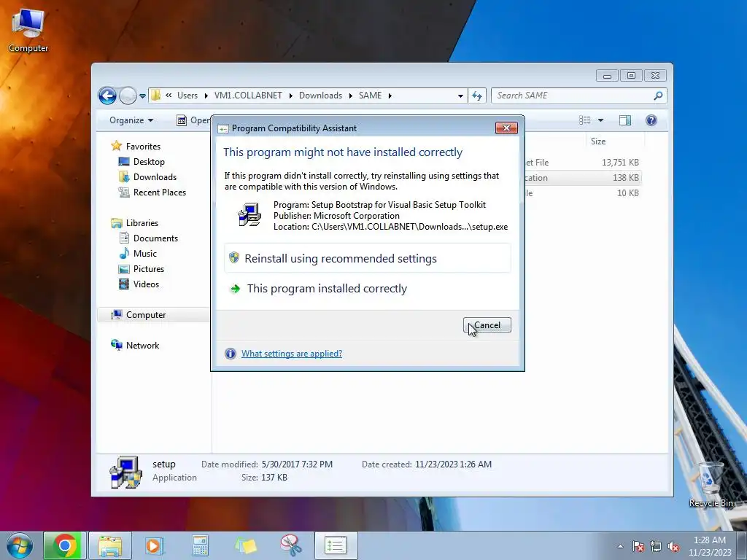Open the Recycle Bin desktop icon
Image resolution: width=747 pixels, height=560 pixels.
click(711, 484)
